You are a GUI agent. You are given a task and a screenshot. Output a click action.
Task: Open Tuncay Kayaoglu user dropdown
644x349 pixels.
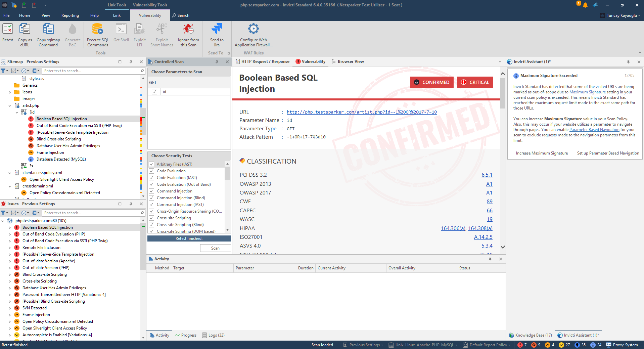coord(620,15)
